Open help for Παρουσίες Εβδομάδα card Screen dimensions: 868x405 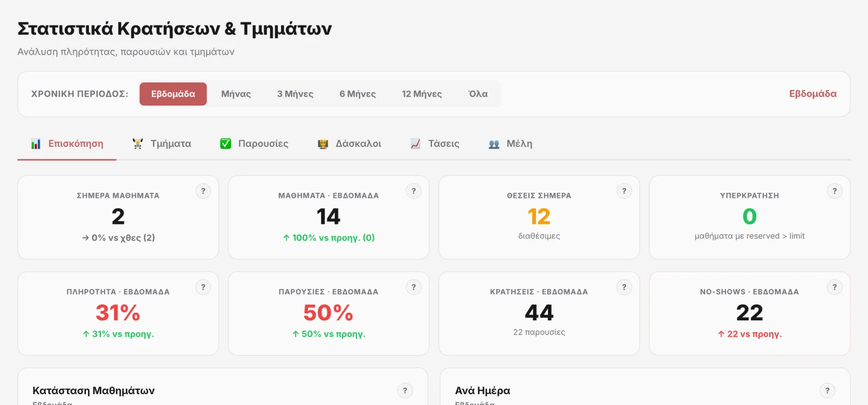(x=413, y=287)
